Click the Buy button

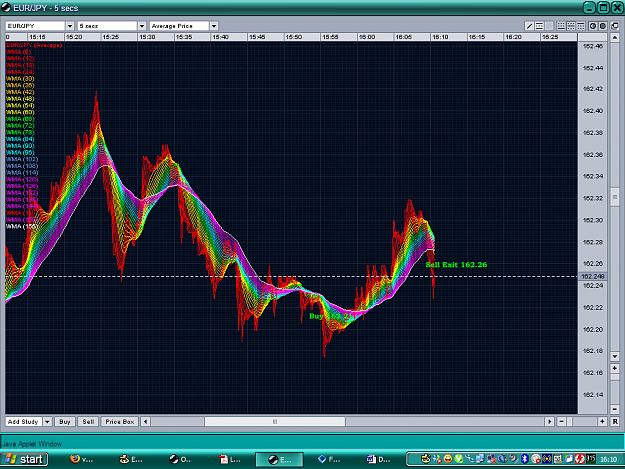click(65, 421)
